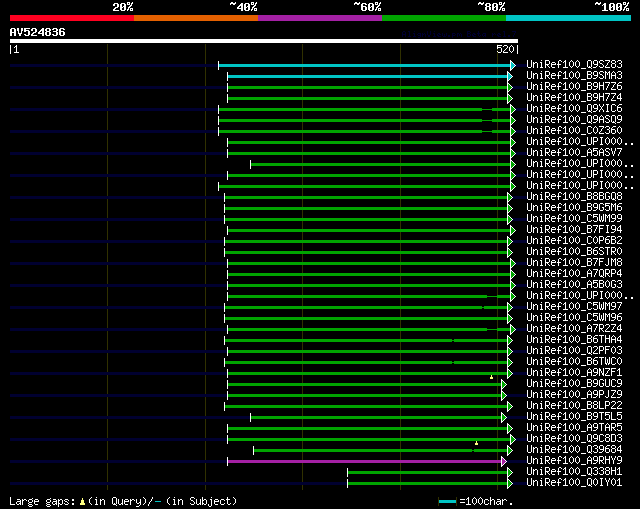The image size is (640, 509).
Task: Click the yellow gap symbol in the legend
Action: coord(82,502)
